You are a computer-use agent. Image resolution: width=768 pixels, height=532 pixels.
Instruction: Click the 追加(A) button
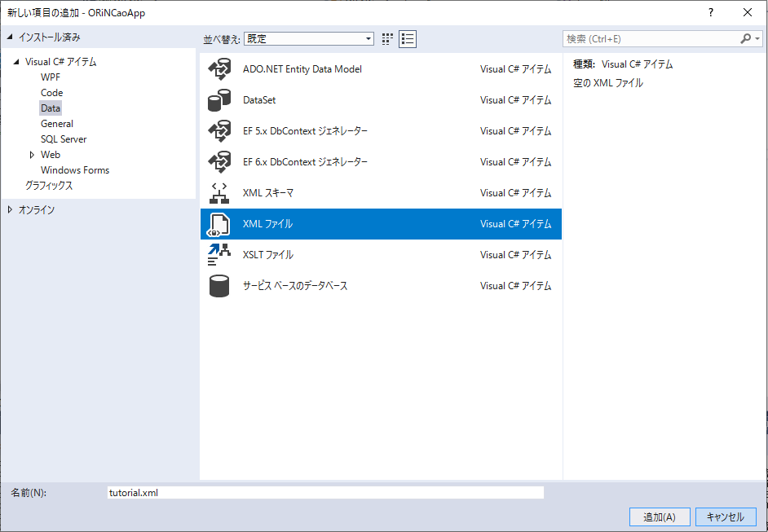[x=660, y=517]
